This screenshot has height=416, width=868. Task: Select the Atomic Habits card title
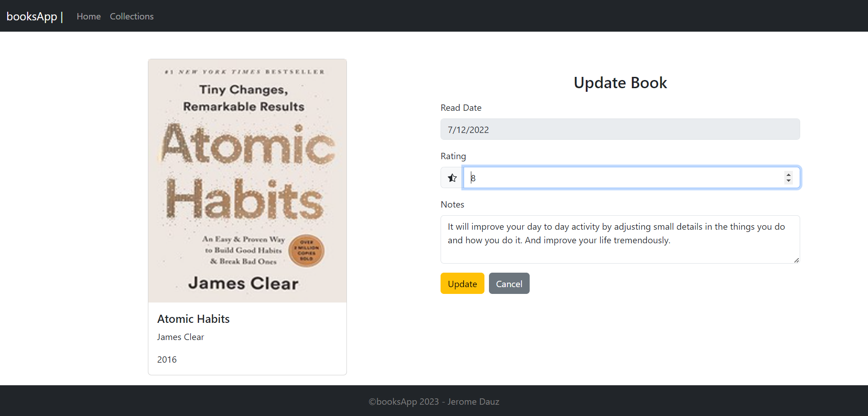pyautogui.click(x=194, y=319)
